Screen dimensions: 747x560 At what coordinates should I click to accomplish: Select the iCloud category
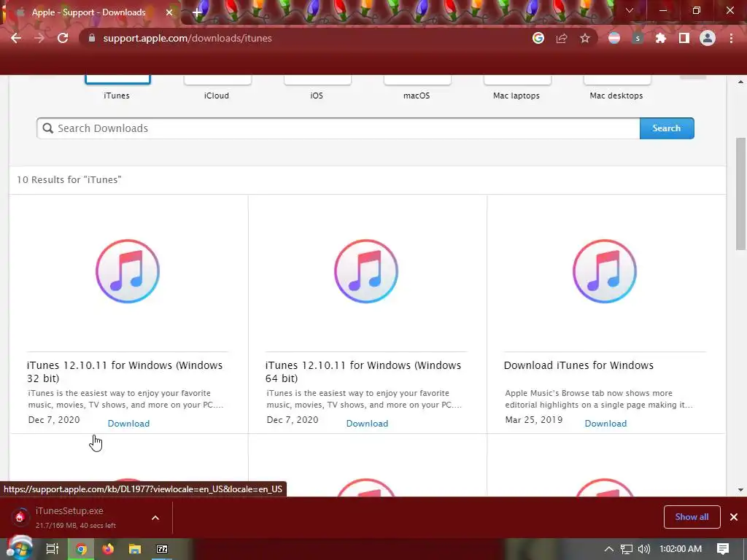[217, 87]
